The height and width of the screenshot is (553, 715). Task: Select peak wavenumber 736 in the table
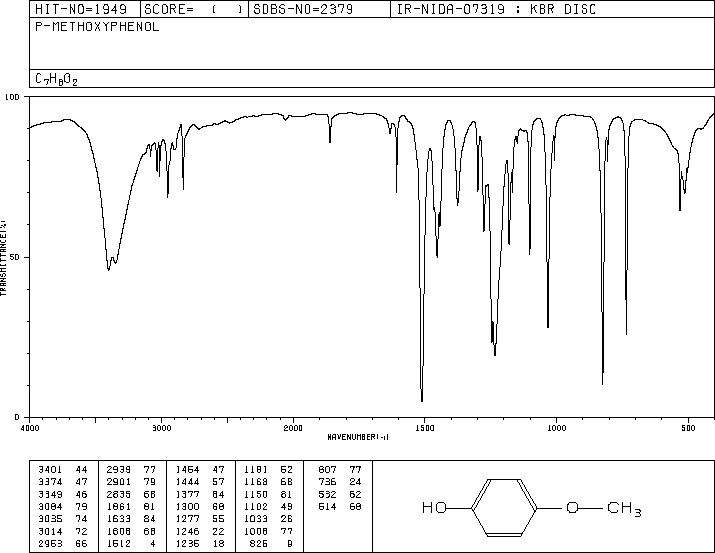(327, 482)
